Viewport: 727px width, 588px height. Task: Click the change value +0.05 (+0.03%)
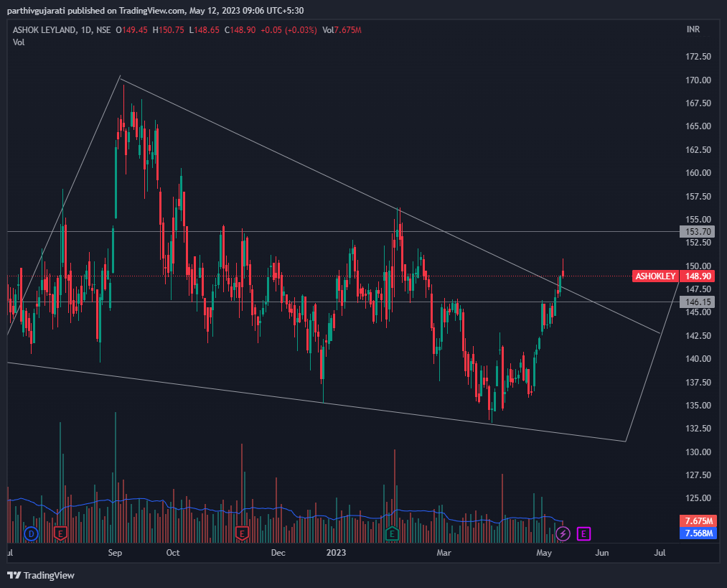pos(289,30)
